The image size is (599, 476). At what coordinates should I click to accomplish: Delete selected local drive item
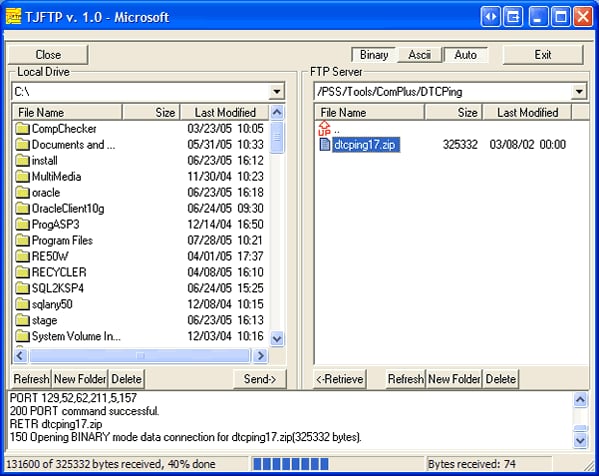[126, 379]
